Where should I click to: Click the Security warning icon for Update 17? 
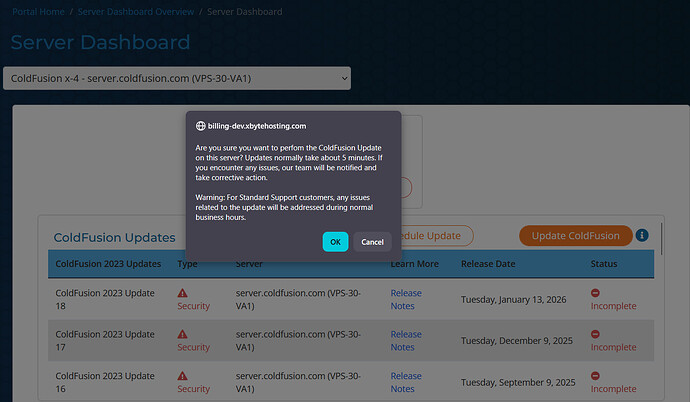(x=183, y=334)
